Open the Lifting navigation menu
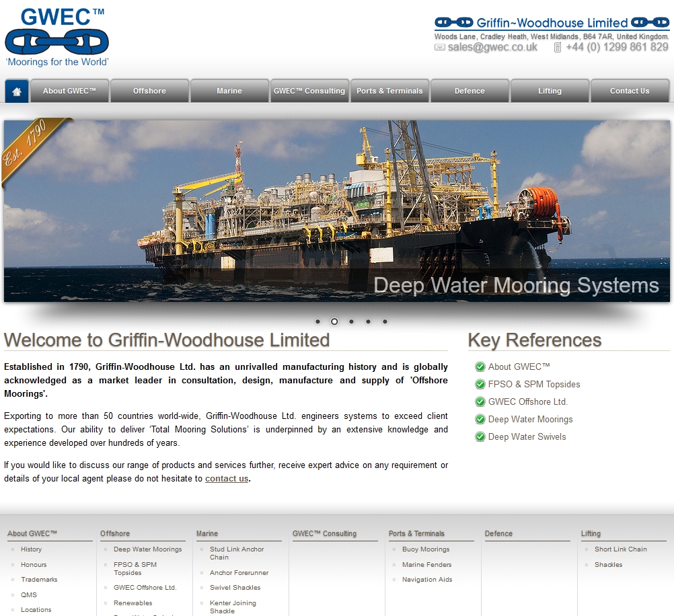 (x=550, y=91)
